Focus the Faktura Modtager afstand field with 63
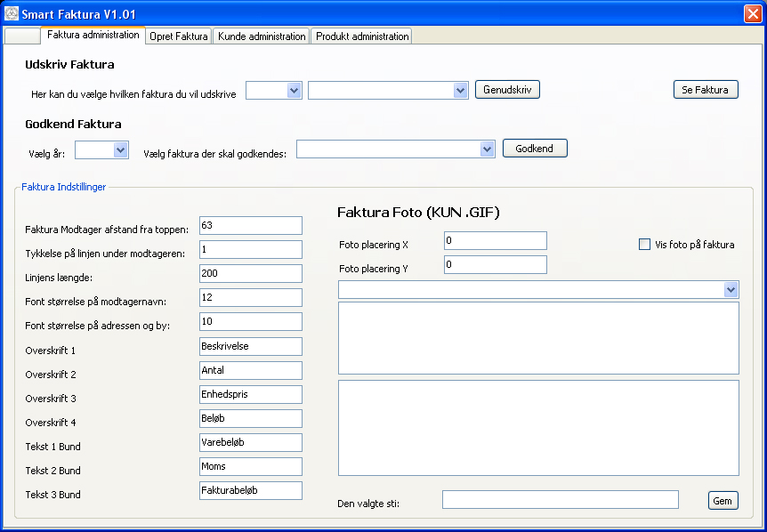The height and width of the screenshot is (532, 767). (251, 225)
